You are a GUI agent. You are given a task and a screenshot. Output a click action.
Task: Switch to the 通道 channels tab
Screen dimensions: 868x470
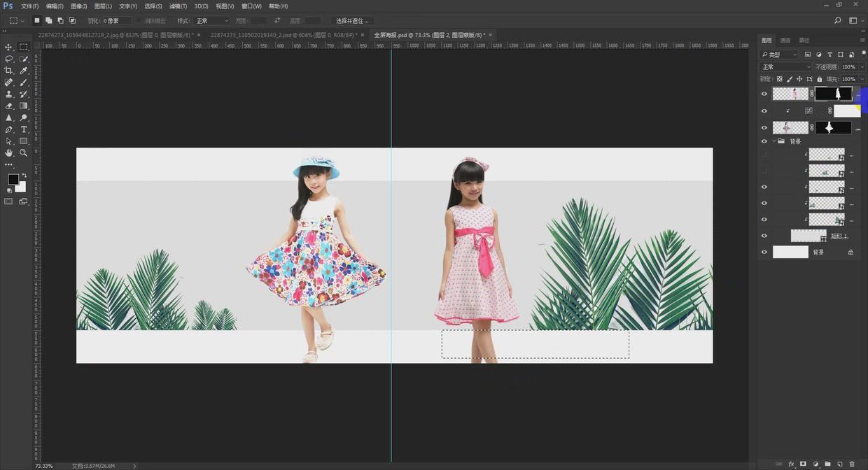[x=785, y=41]
